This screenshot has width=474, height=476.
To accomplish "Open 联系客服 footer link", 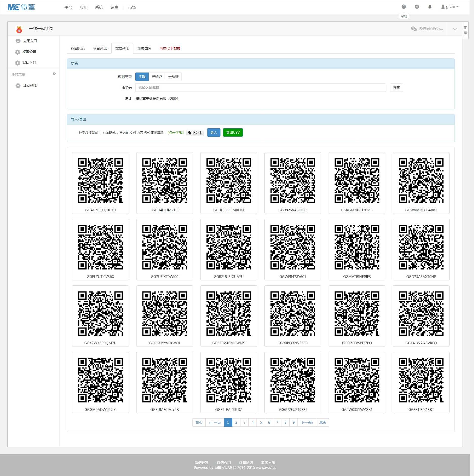I will [x=268, y=463].
